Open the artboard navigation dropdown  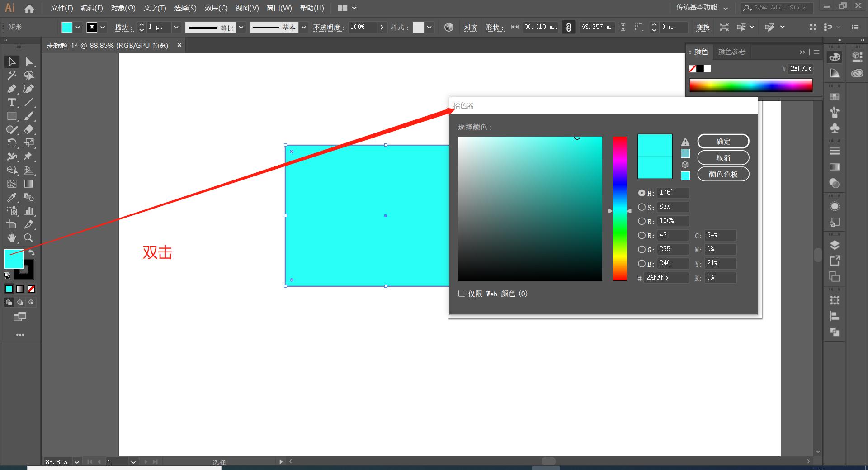coord(133,462)
